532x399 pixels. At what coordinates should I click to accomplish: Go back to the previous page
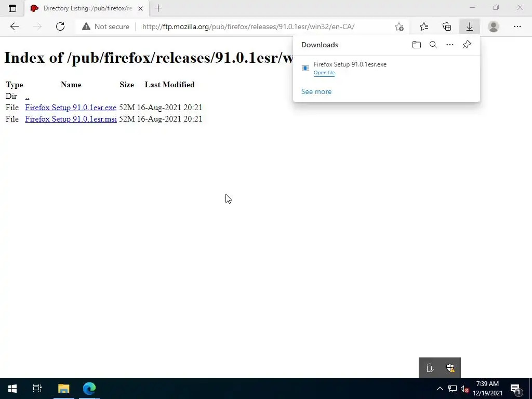(14, 26)
